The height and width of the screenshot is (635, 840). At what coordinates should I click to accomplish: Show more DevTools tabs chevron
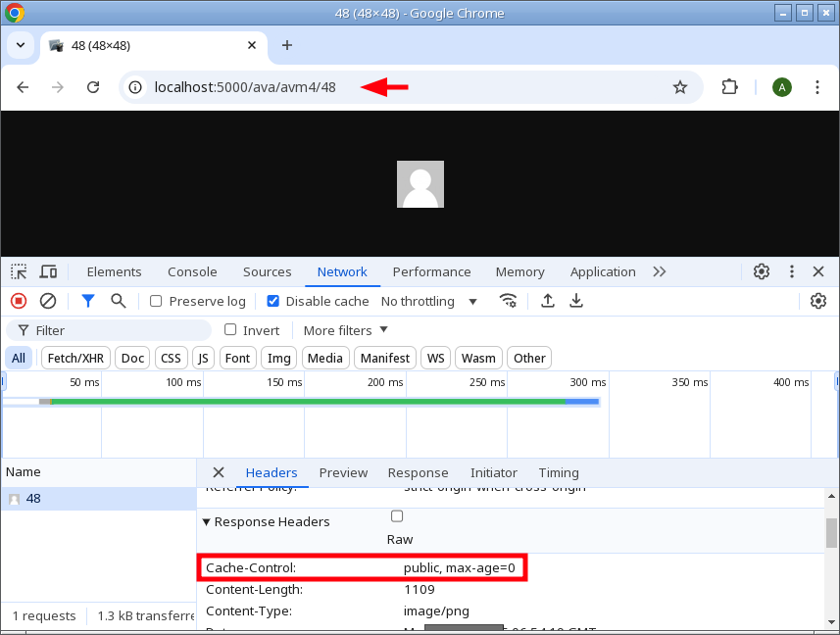[660, 272]
